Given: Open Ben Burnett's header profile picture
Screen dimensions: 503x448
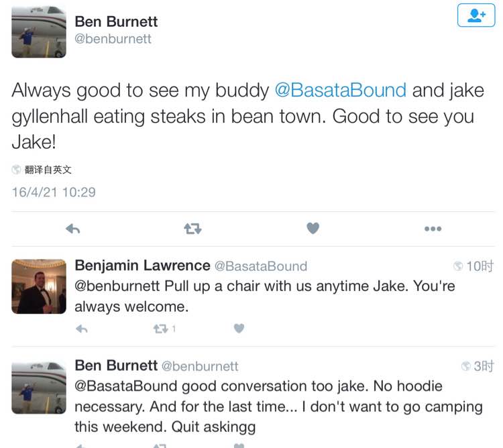Looking at the screenshot, I should point(39,31).
